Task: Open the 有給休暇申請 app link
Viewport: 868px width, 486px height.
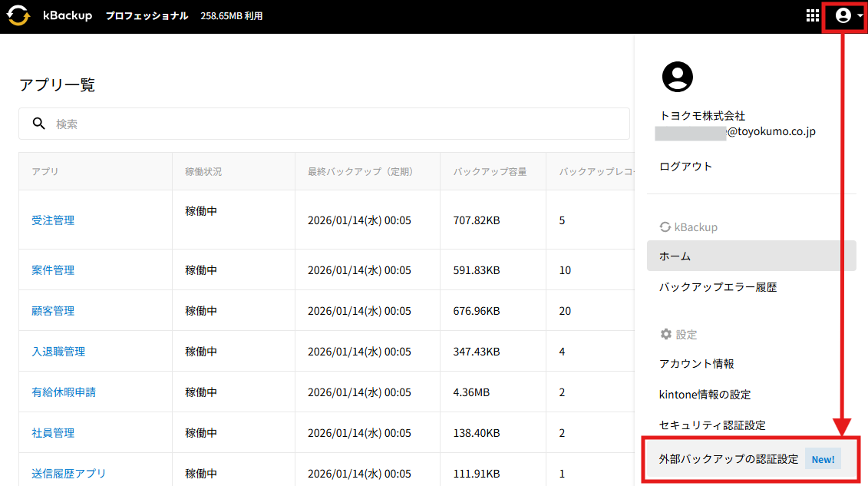Action: coord(64,392)
